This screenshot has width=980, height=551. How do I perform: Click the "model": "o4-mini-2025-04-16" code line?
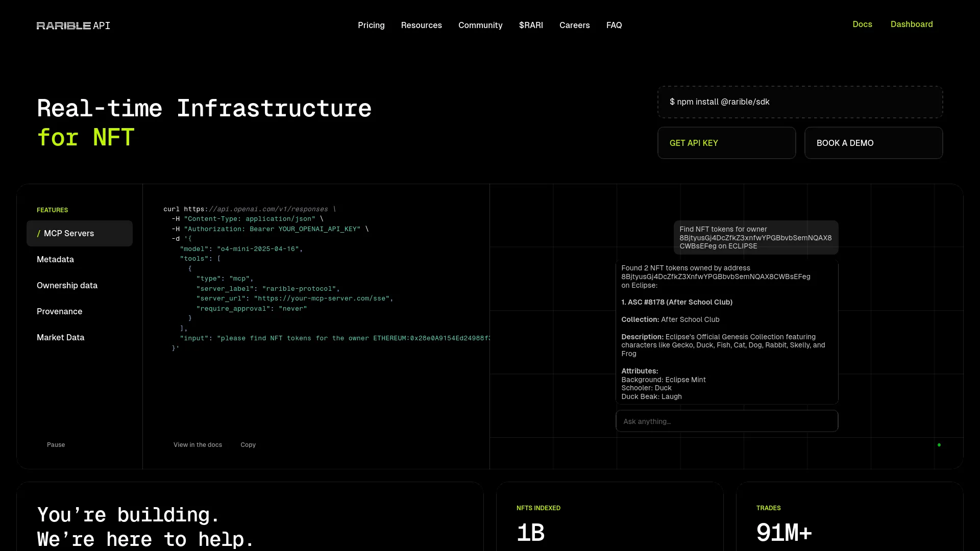click(241, 249)
